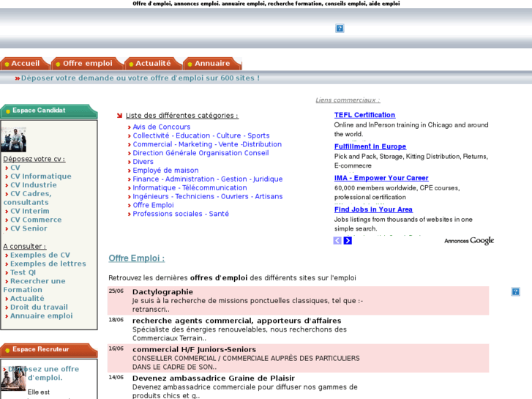Viewport: 532px width, 399px height.
Task: Open Exemples de lettres link
Action: tap(48, 264)
